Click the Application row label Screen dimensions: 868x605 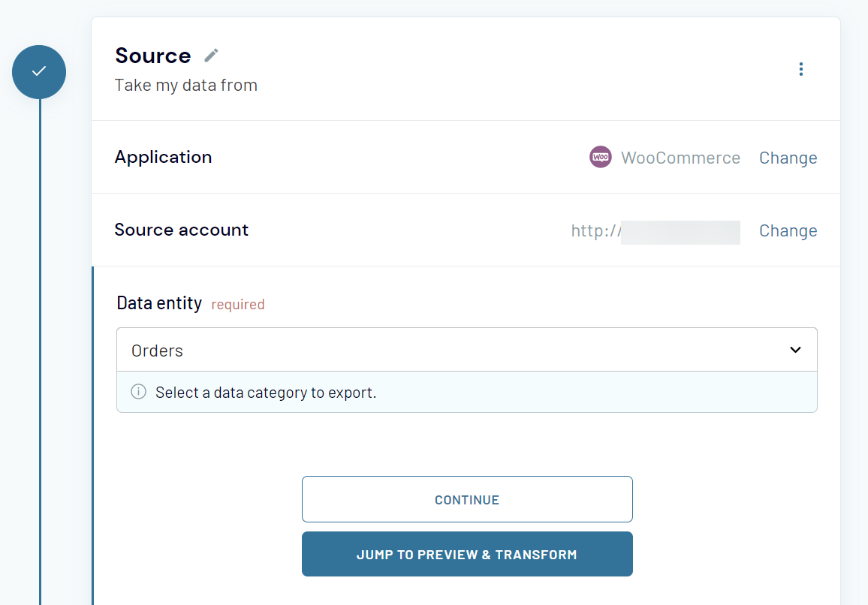(x=163, y=157)
